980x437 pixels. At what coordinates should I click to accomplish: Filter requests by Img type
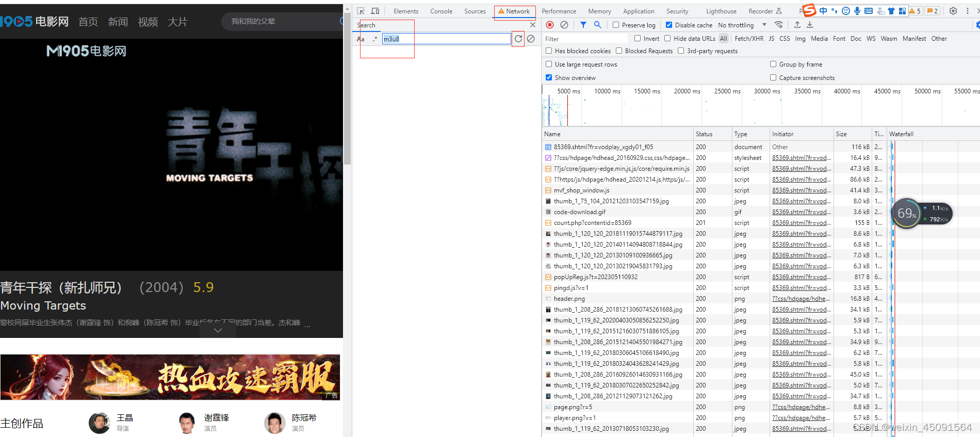800,39
